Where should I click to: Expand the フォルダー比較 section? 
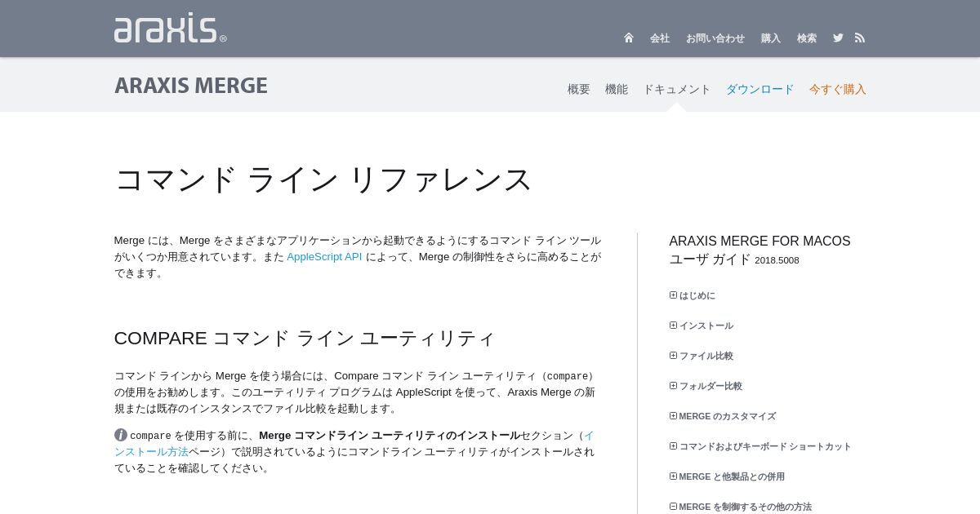[706, 386]
